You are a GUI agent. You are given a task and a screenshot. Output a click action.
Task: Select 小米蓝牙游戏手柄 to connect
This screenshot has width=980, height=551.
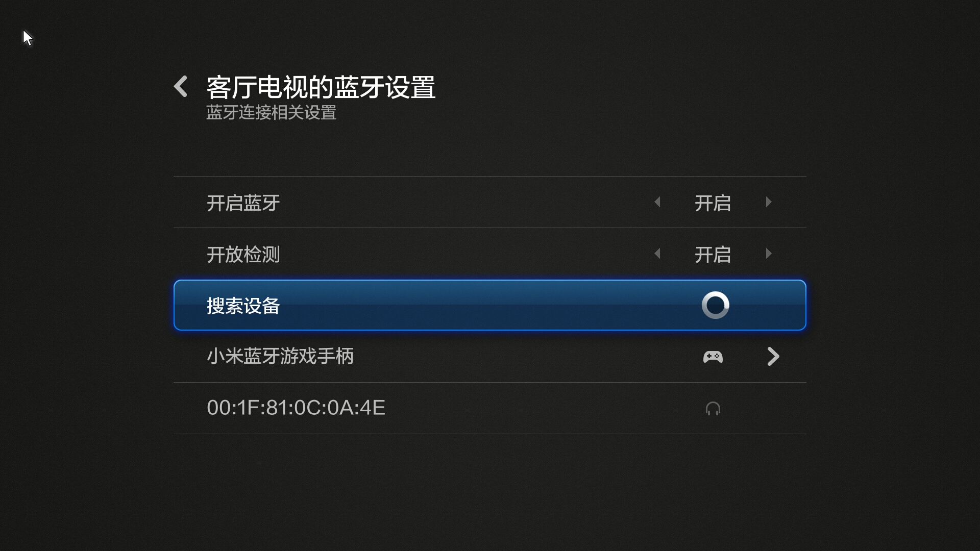490,357
